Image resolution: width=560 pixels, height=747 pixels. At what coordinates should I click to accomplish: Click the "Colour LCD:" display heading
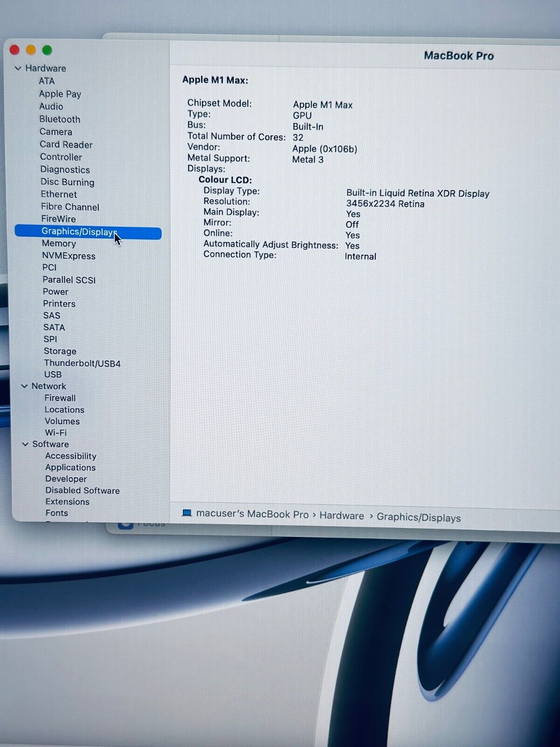225,180
